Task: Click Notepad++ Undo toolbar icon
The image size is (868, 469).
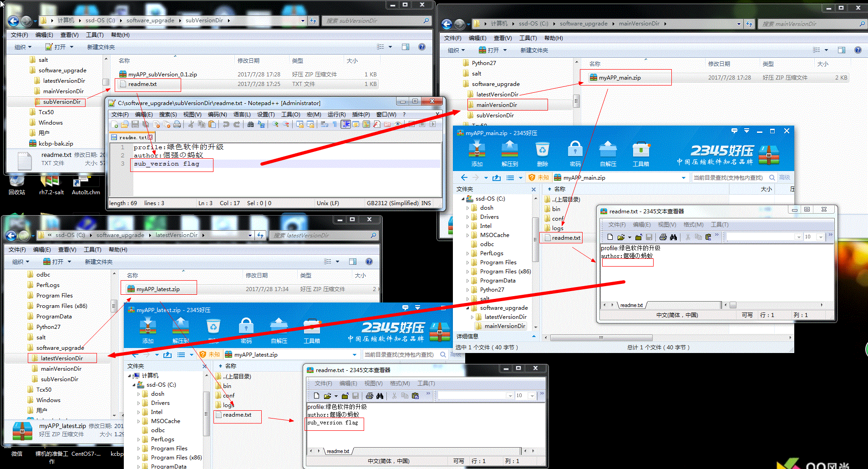Action: [226, 124]
